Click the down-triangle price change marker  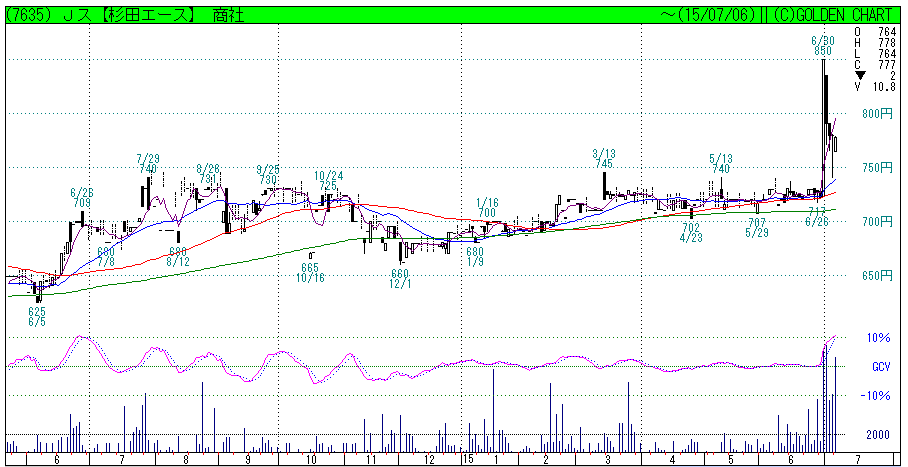click(x=861, y=76)
